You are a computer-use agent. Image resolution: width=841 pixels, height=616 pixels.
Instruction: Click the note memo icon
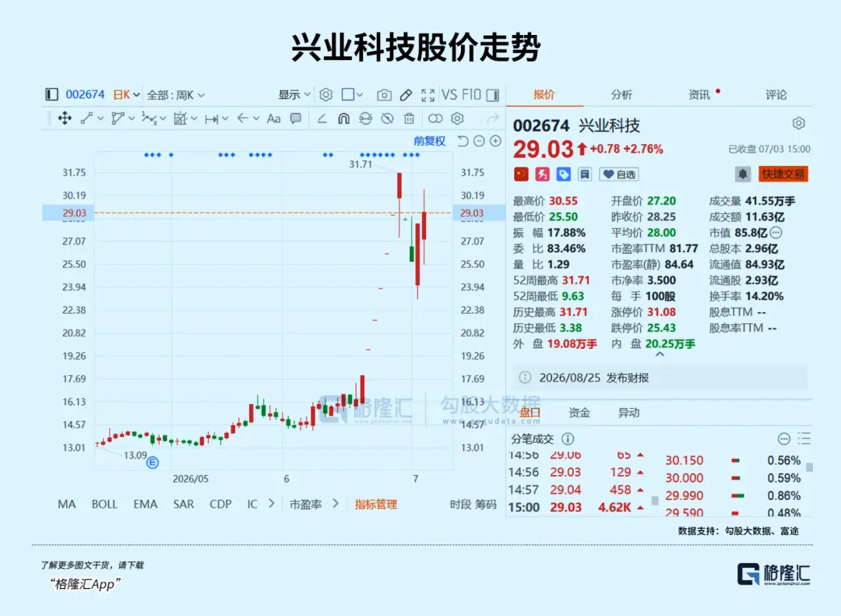pos(585,174)
